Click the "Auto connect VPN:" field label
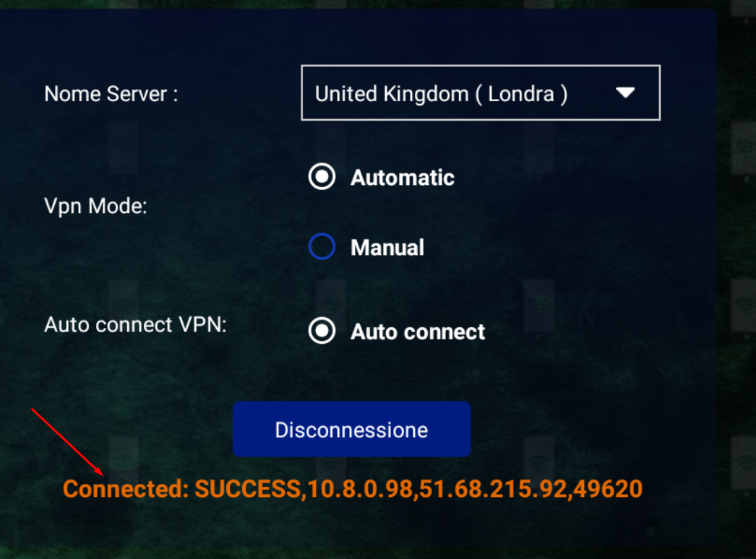The width and height of the screenshot is (756, 559). 135,325
